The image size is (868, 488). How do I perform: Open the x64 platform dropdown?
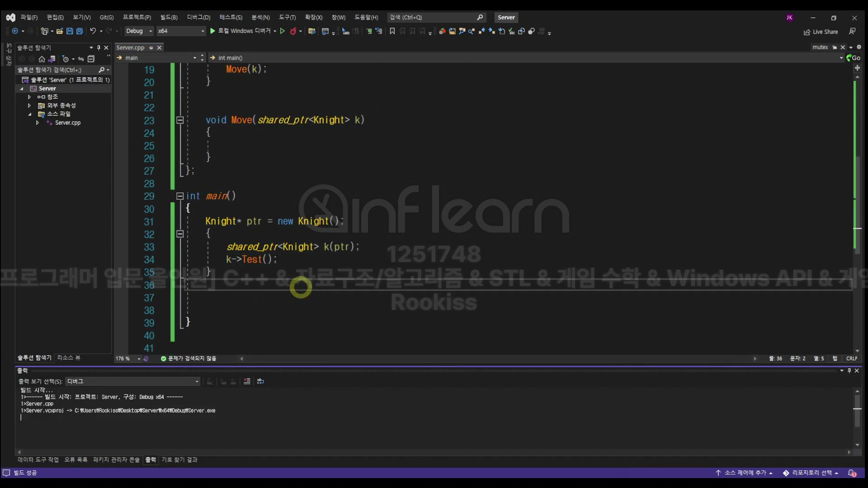click(x=181, y=31)
